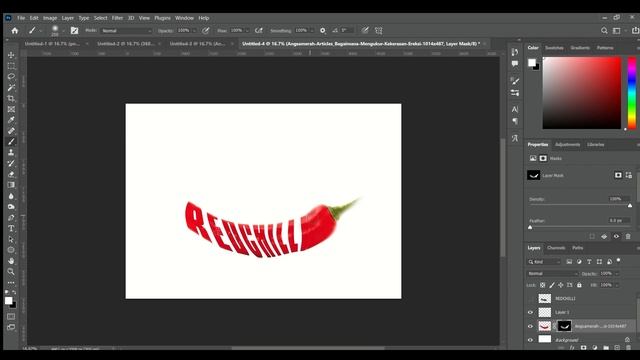640x360 pixels.
Task: Switch to the Channels tab
Action: coord(556,248)
